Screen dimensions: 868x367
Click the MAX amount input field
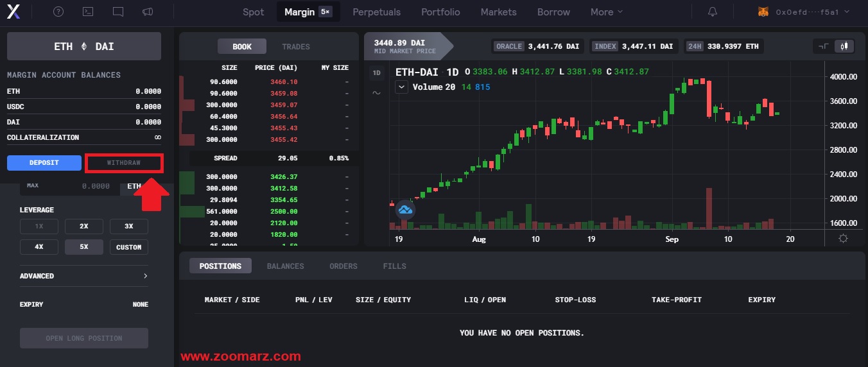coord(69,186)
